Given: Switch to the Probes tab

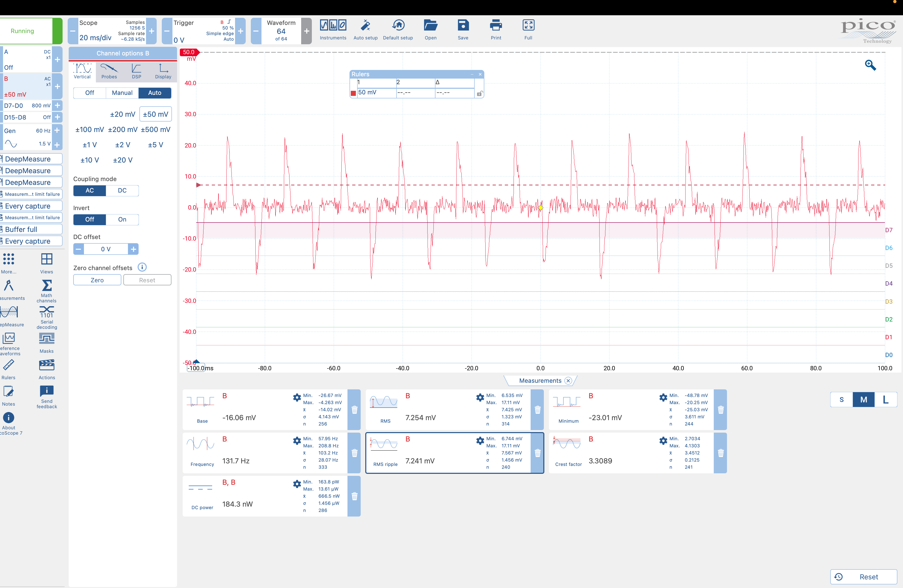Looking at the screenshot, I should coord(109,71).
